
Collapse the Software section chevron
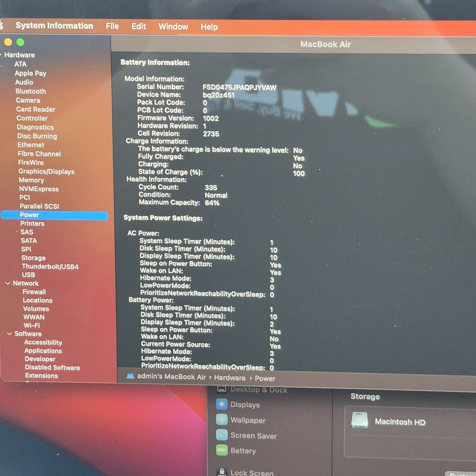point(9,334)
